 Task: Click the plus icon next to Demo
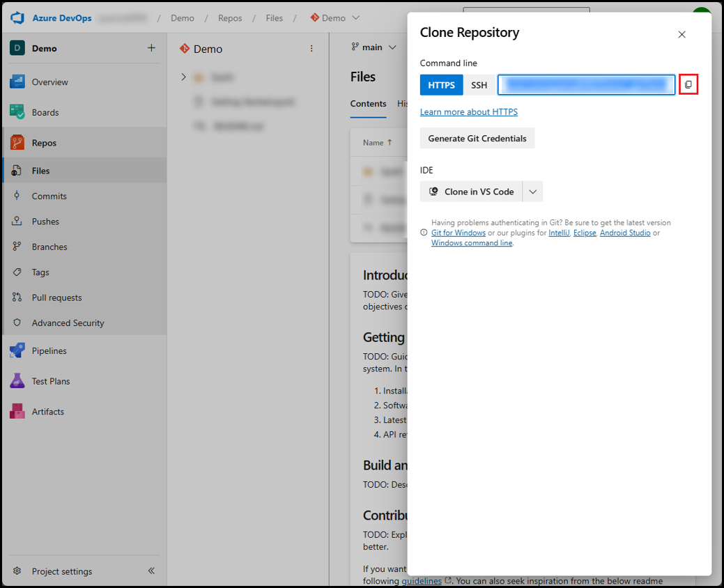pyautogui.click(x=151, y=48)
